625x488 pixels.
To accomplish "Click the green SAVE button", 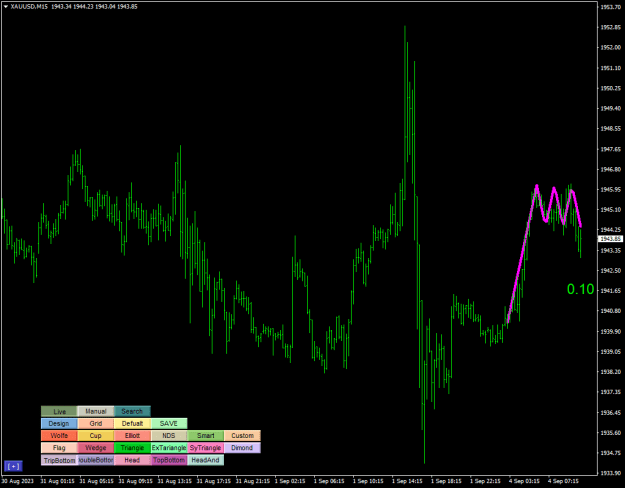I will [169, 423].
